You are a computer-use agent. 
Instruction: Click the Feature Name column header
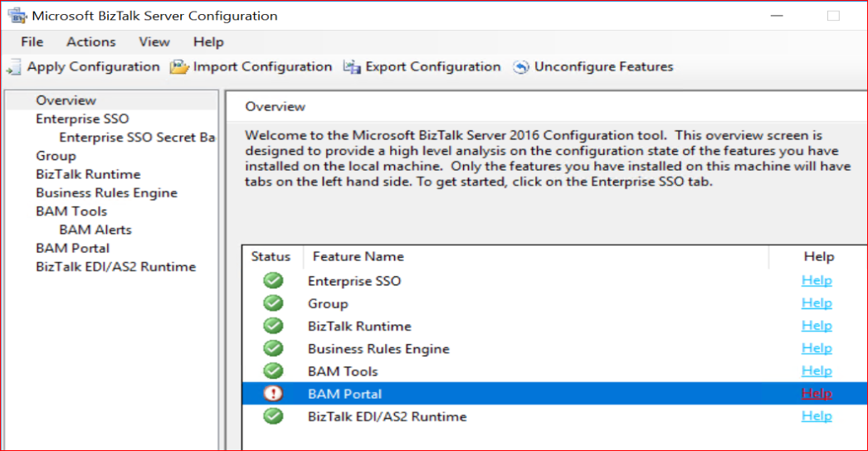click(358, 257)
